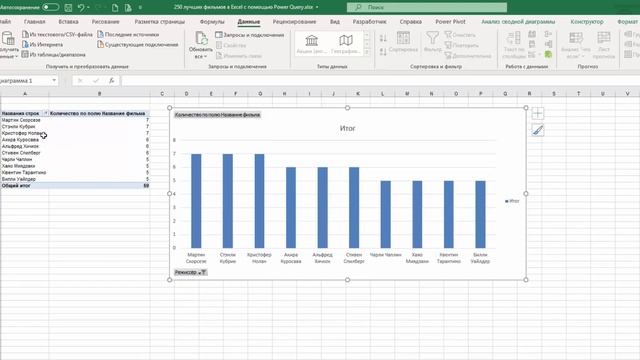Open the Undo history dropdown arrow
640x360 pixels.
tap(88, 7)
